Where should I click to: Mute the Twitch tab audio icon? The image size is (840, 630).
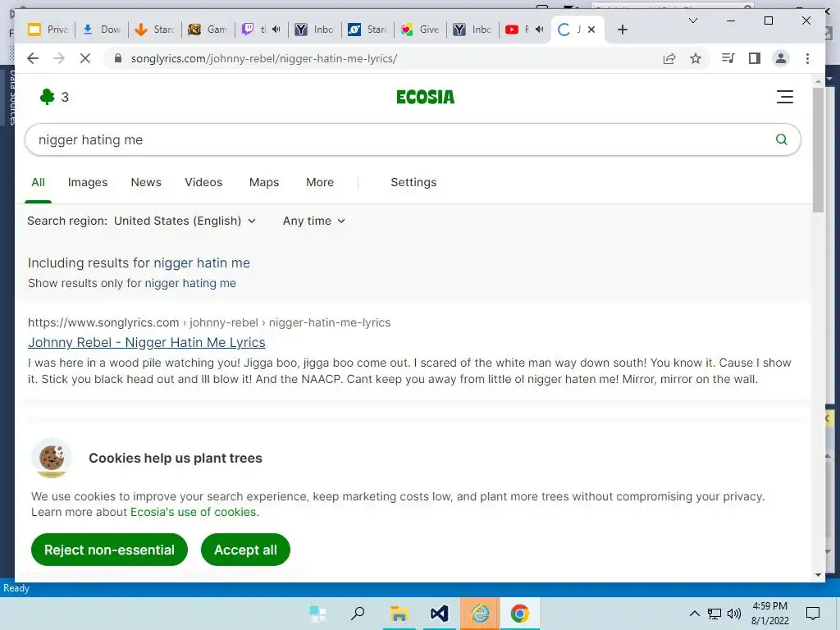point(276,30)
